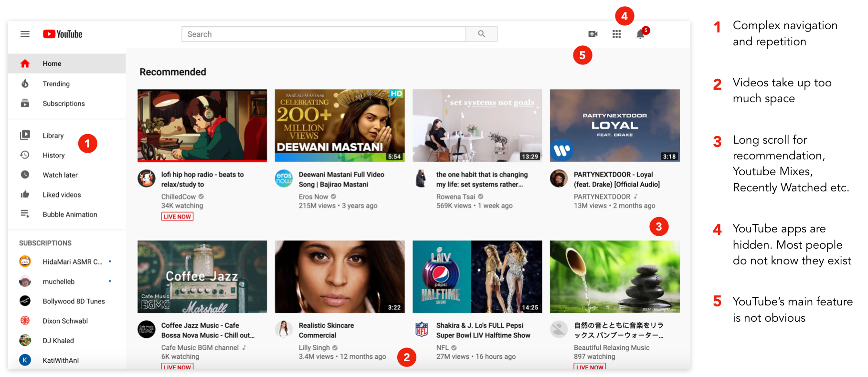Open DJ Khaled subscription
Image resolution: width=868 pixels, height=377 pixels.
point(67,340)
